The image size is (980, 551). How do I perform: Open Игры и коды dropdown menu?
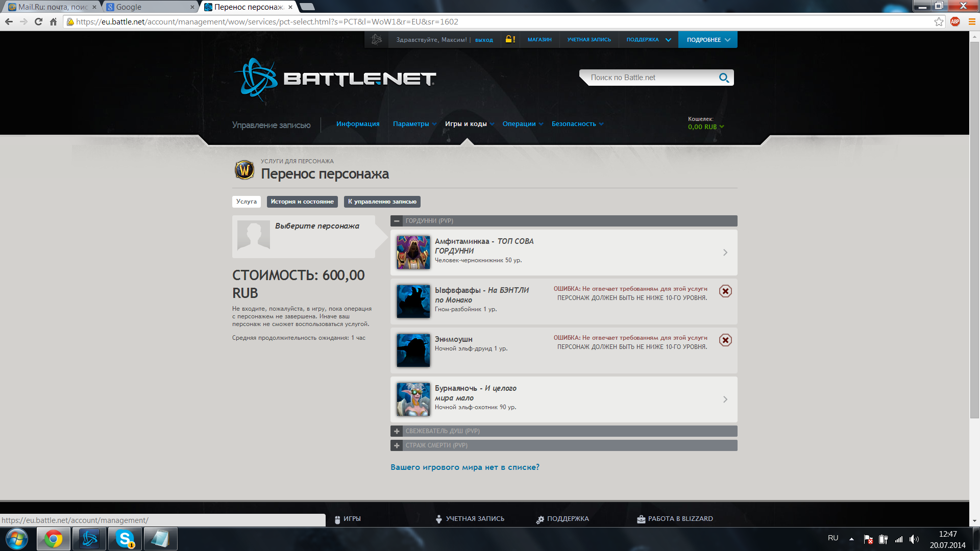469,124
